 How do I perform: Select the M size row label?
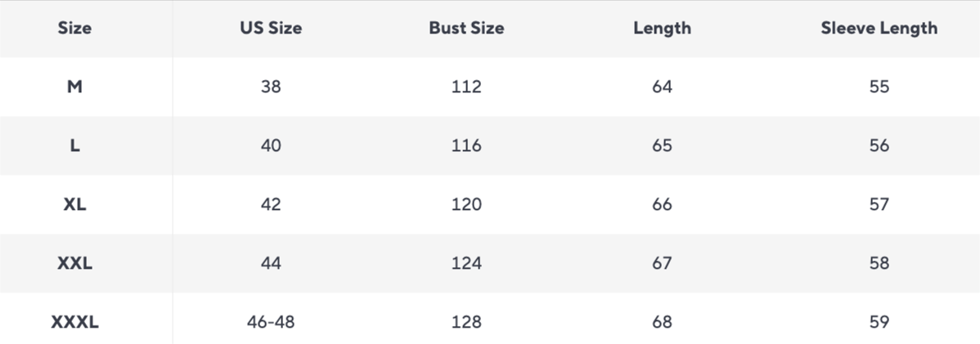pos(74,87)
